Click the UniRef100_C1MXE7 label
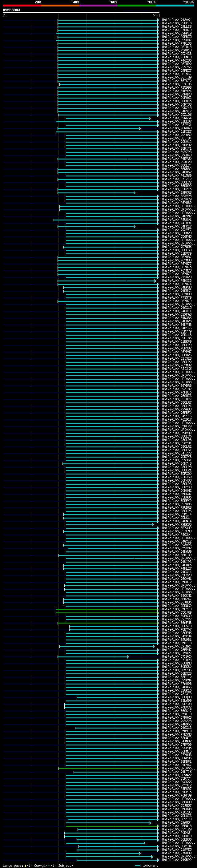Screen dimensions: 197x868 point(177,132)
